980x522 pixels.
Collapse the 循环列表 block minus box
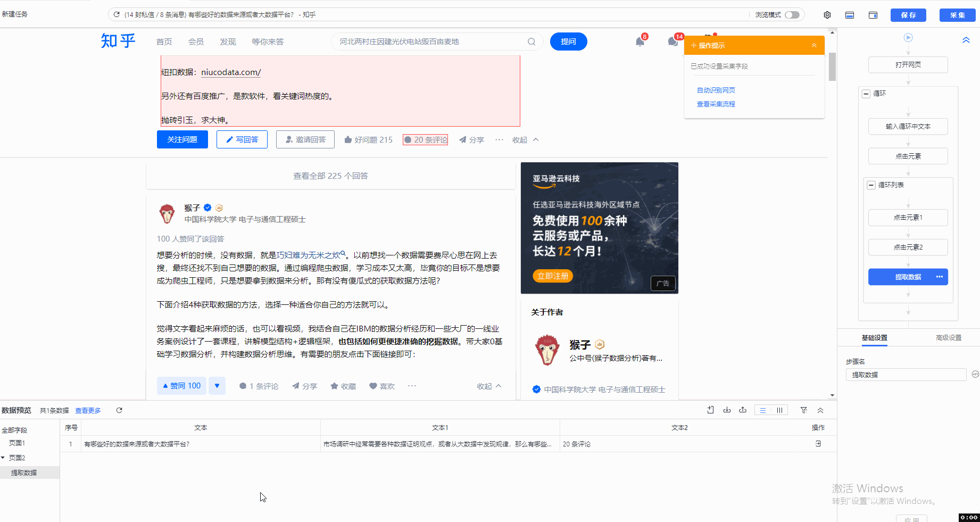(871, 185)
